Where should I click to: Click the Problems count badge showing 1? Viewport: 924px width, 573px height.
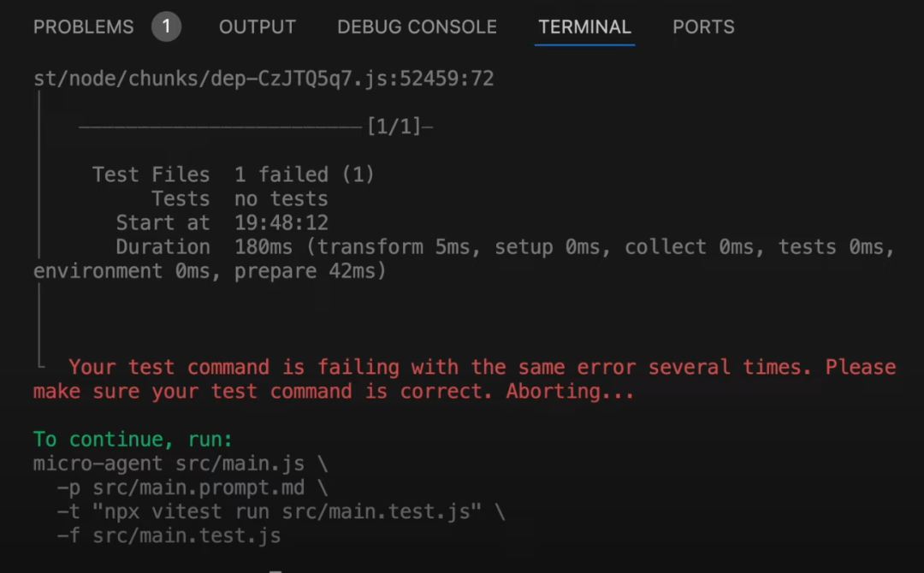pos(166,27)
